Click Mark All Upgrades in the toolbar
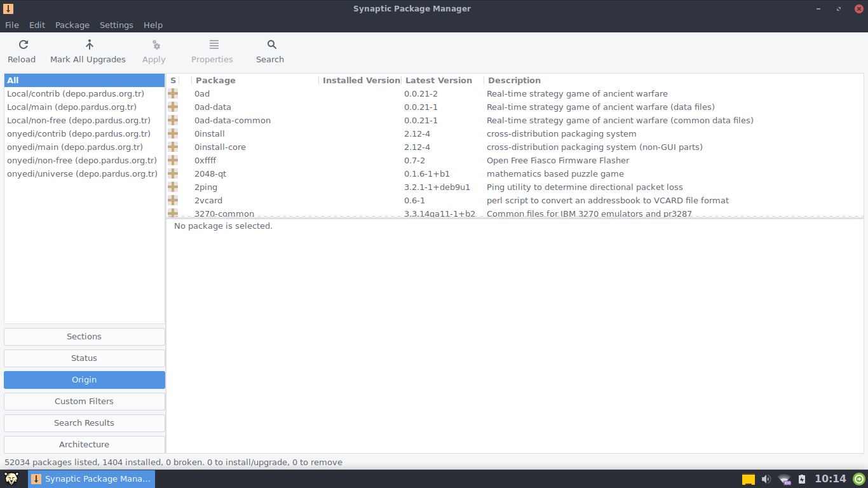Image resolution: width=868 pixels, height=488 pixels. (x=88, y=51)
